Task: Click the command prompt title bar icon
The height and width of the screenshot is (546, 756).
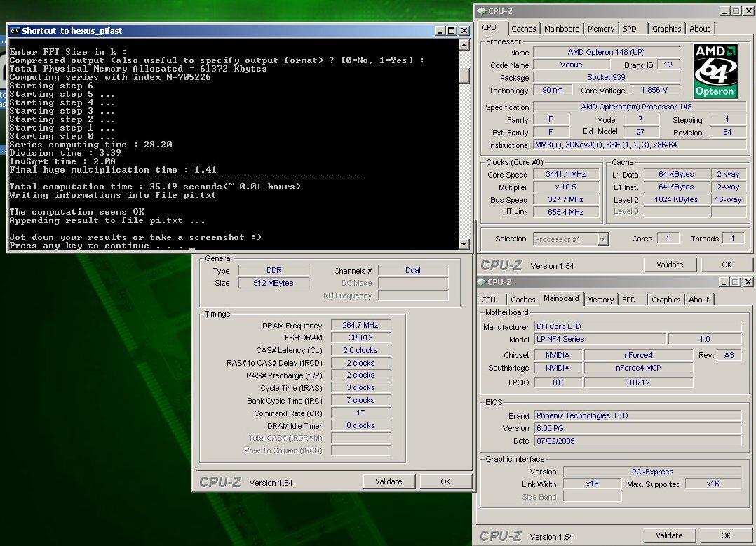Action: [x=15, y=31]
